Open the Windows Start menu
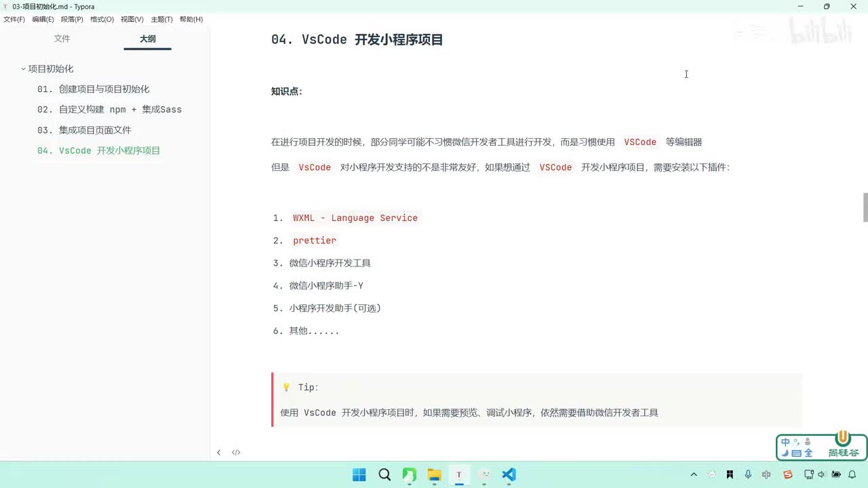This screenshot has height=488, width=868. [x=359, y=474]
